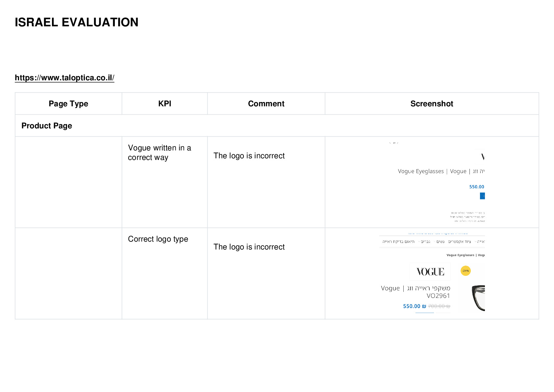
Task: Click the VOGUE logo in the second screenshot
Action: click(x=430, y=272)
